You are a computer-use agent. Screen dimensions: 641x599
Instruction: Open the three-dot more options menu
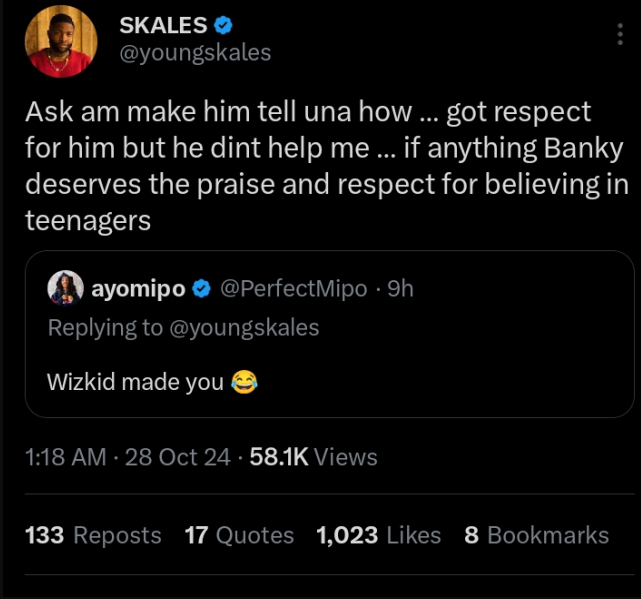coord(621,36)
